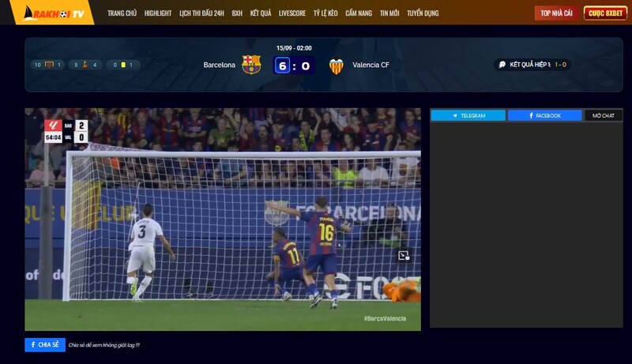Open the Trang Chủ menu item
This screenshot has width=632, height=364.
click(x=122, y=13)
